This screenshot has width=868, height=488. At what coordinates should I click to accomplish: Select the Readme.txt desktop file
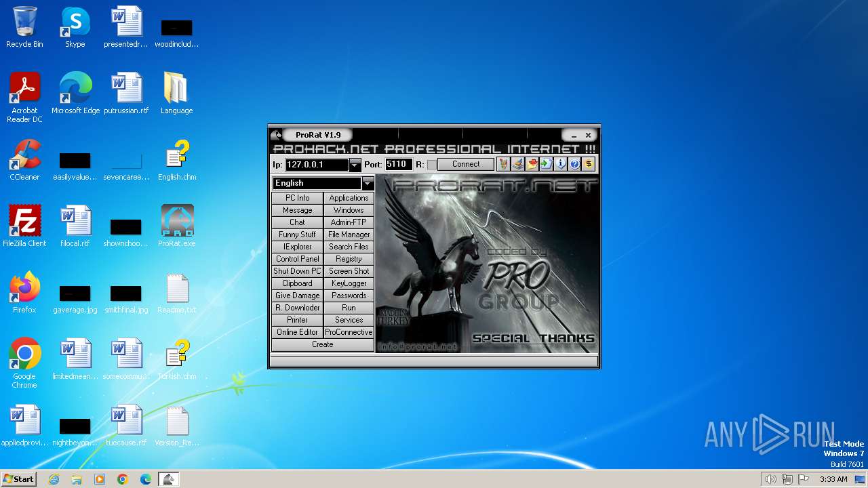[177, 293]
